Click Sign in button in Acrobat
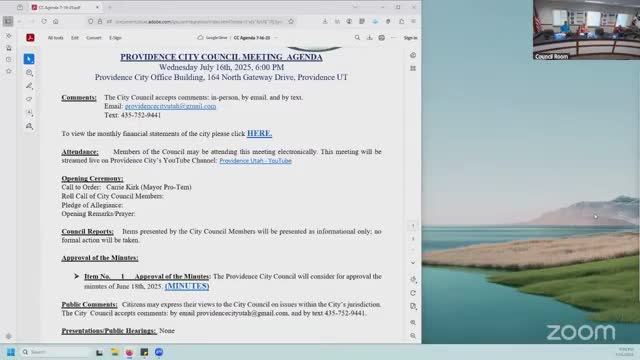Viewport: 640px width, 360px height. tap(410, 38)
